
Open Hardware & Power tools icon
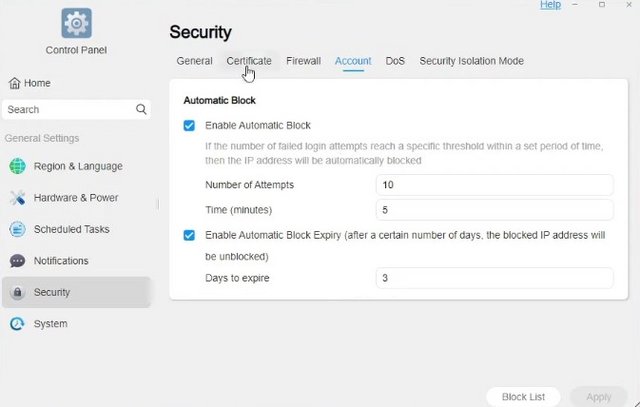pyautogui.click(x=18, y=198)
